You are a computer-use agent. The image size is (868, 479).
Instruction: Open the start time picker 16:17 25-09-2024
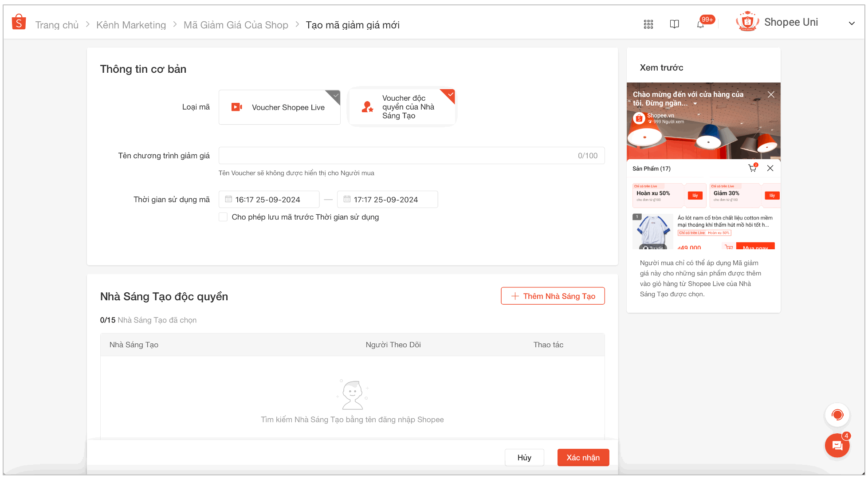click(x=269, y=200)
